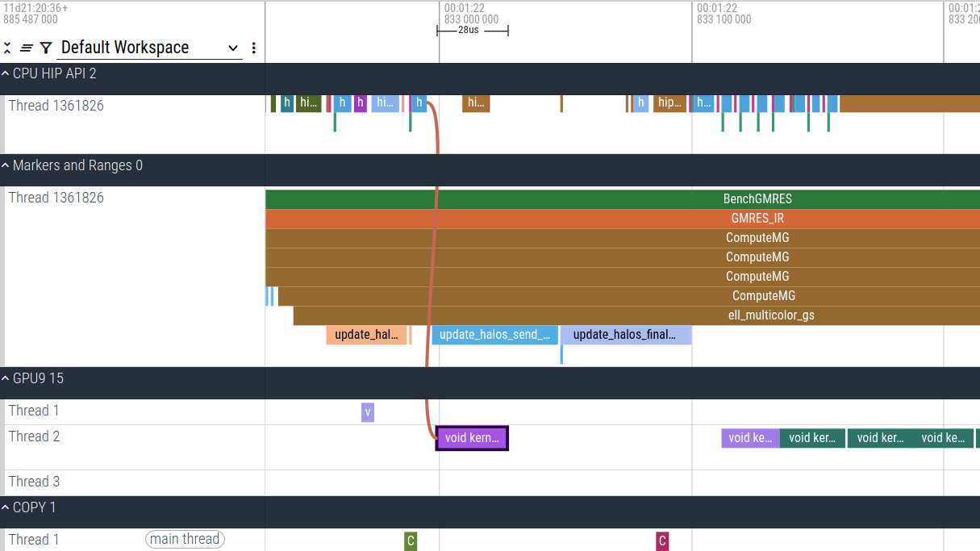Click the main thread chip label
This screenshot has height=551, width=980.
point(185,539)
